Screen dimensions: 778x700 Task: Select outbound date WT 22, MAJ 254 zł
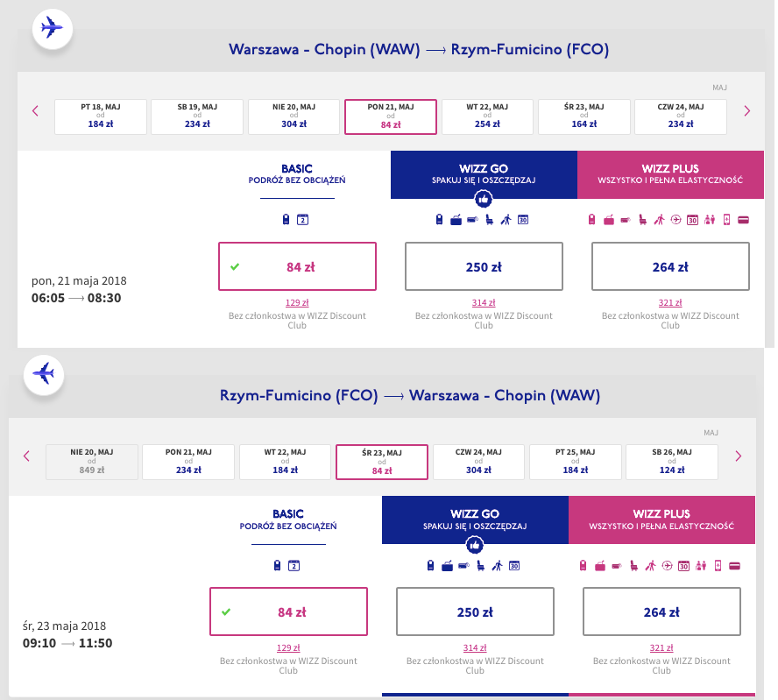point(487,117)
